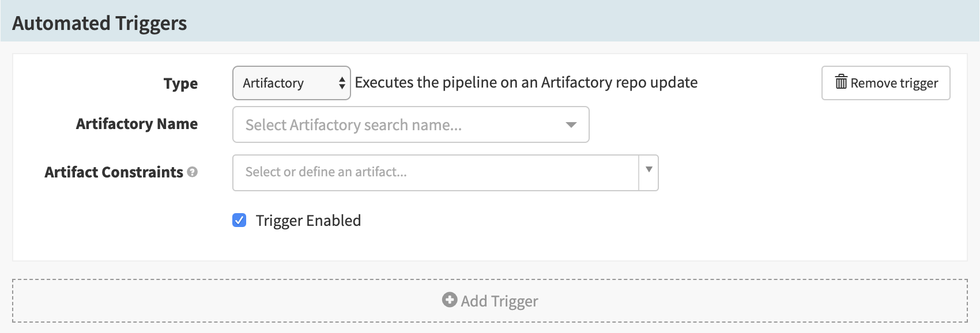Click the Artifactory repo update description text
This screenshot has width=980, height=333.
(526, 82)
